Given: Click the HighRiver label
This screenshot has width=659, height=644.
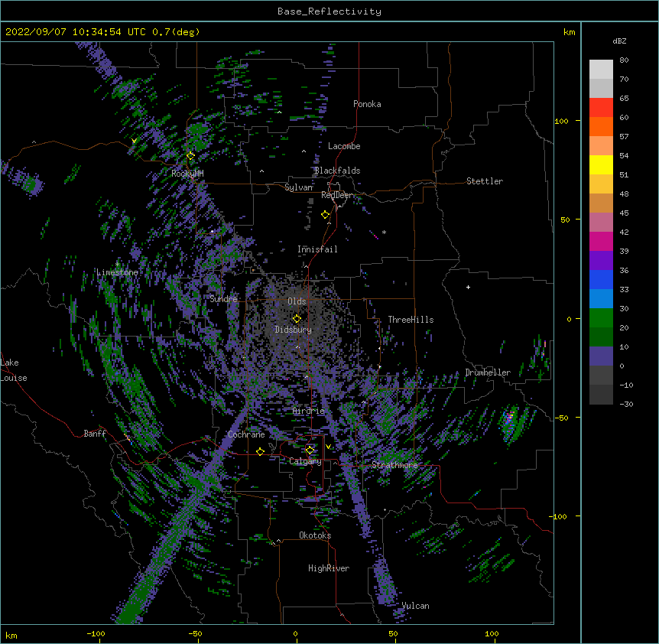Looking at the screenshot, I should tap(329, 568).
